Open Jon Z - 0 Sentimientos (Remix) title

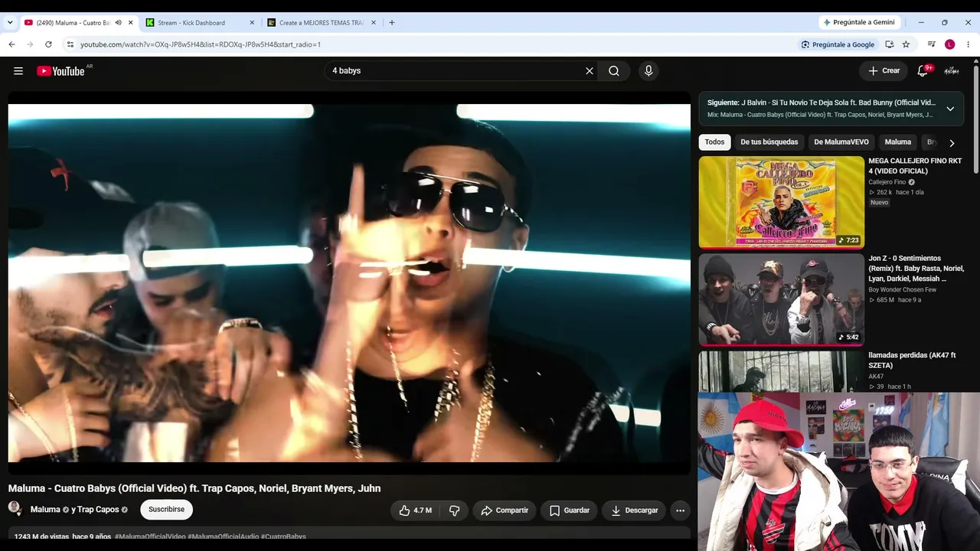(916, 269)
